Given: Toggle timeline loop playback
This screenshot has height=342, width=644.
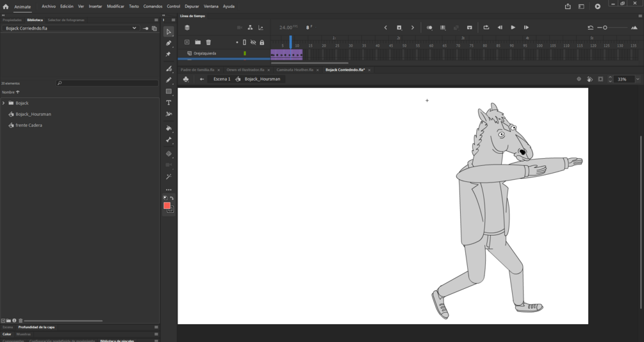Looking at the screenshot, I should click(x=486, y=28).
